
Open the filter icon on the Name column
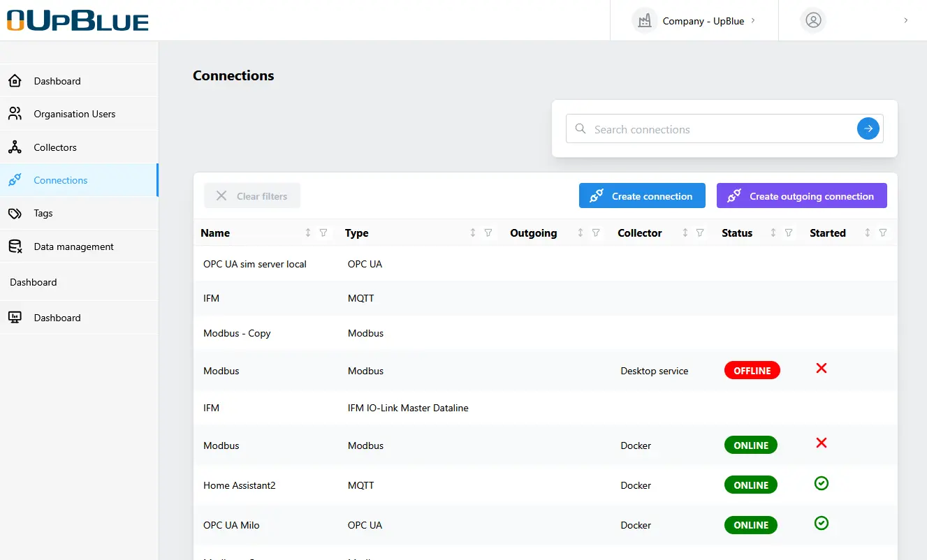click(323, 233)
